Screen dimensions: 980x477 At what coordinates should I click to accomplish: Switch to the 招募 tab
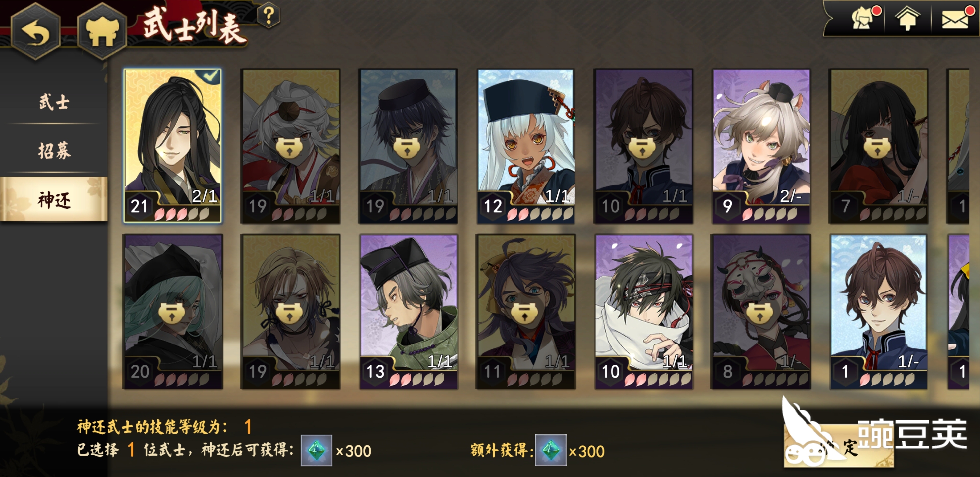(x=54, y=150)
